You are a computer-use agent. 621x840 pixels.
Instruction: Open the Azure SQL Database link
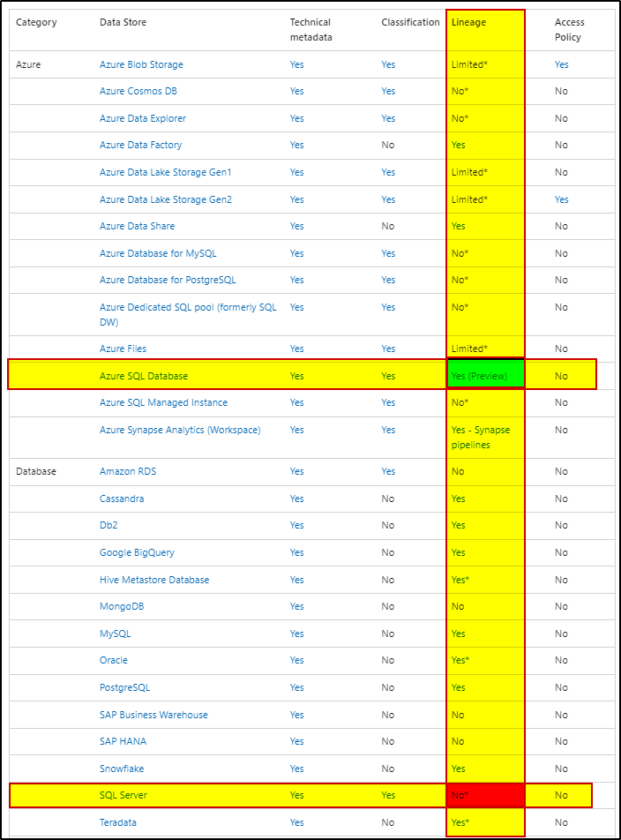[144, 376]
